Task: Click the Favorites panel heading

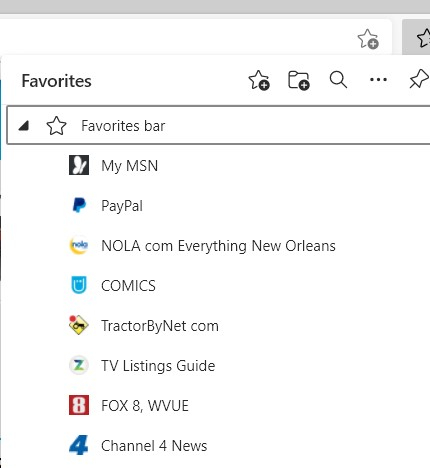Action: pos(56,81)
